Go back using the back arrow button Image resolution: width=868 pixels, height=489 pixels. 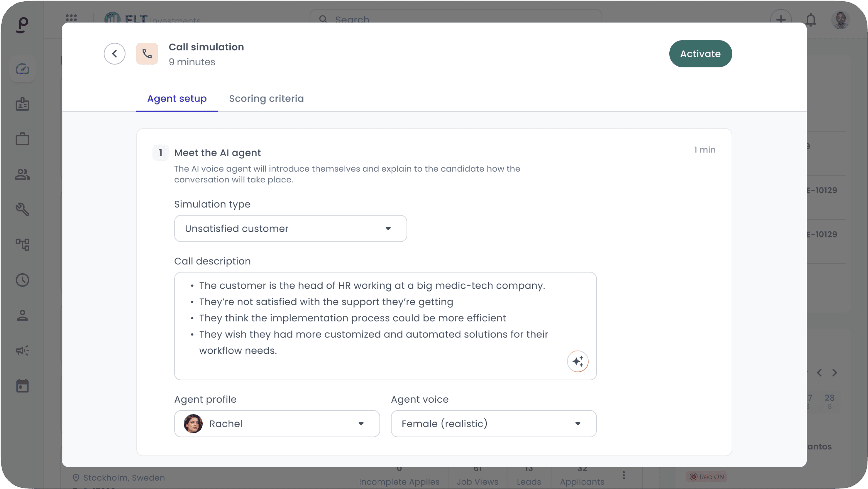(115, 54)
